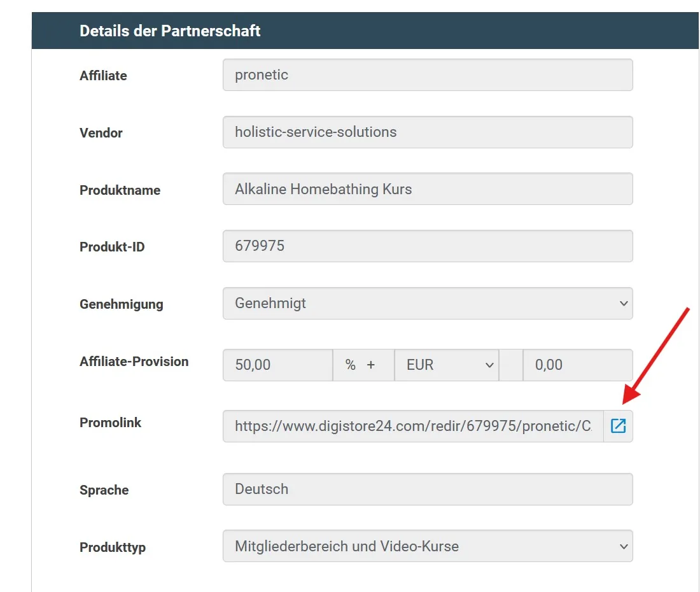Click the Produkttyp label

(113, 547)
